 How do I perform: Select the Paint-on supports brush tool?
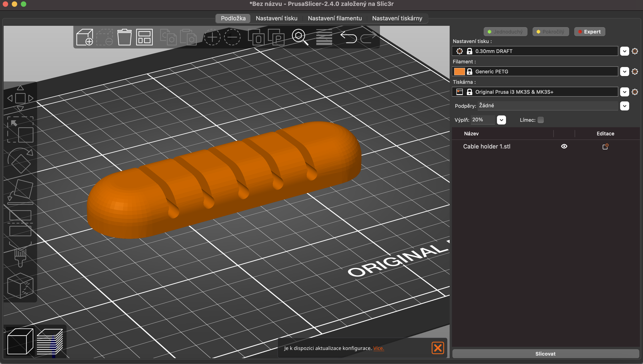click(20, 254)
